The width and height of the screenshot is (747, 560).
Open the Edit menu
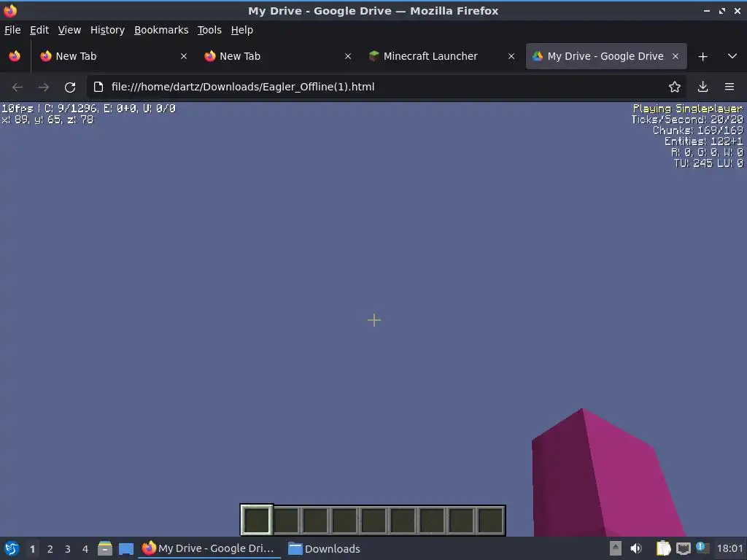[x=39, y=30]
